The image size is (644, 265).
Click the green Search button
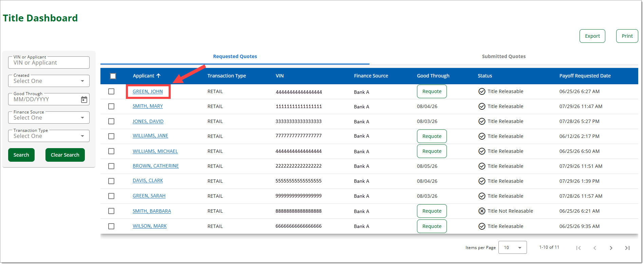pyautogui.click(x=21, y=155)
